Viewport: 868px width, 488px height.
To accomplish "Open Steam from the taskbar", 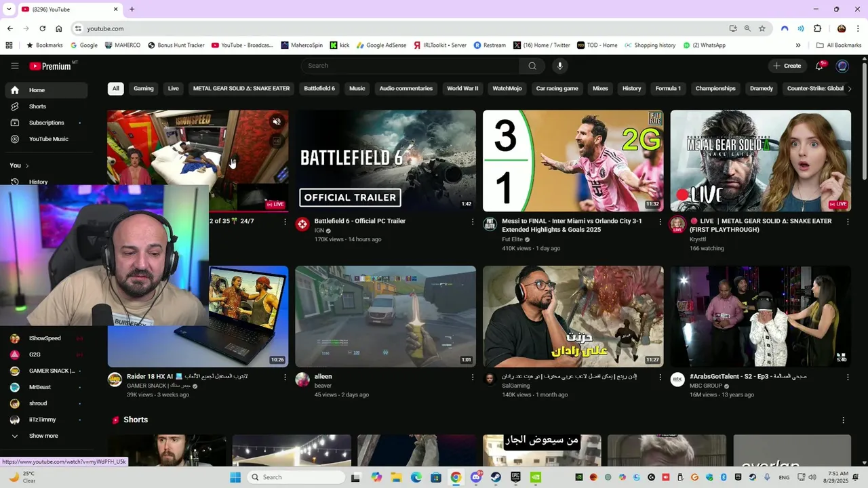I will [x=496, y=477].
